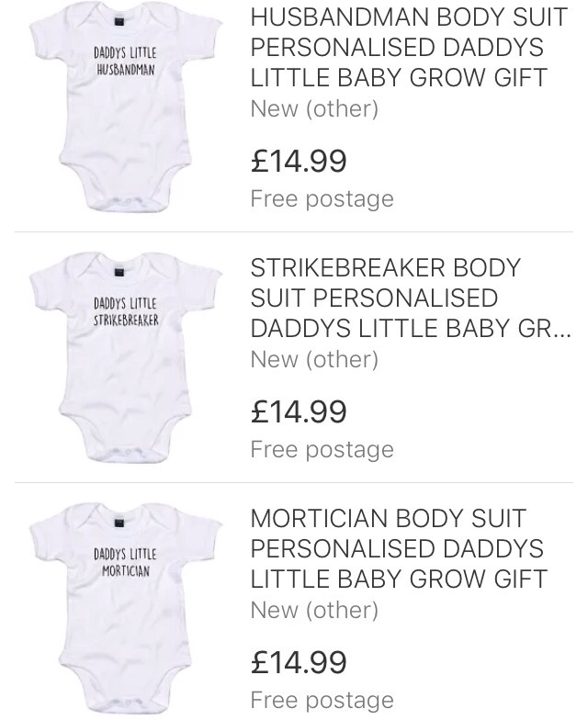Click 'New (other)' condition under Strikebreaker listing
Screen dimensions: 588x720
(x=314, y=359)
